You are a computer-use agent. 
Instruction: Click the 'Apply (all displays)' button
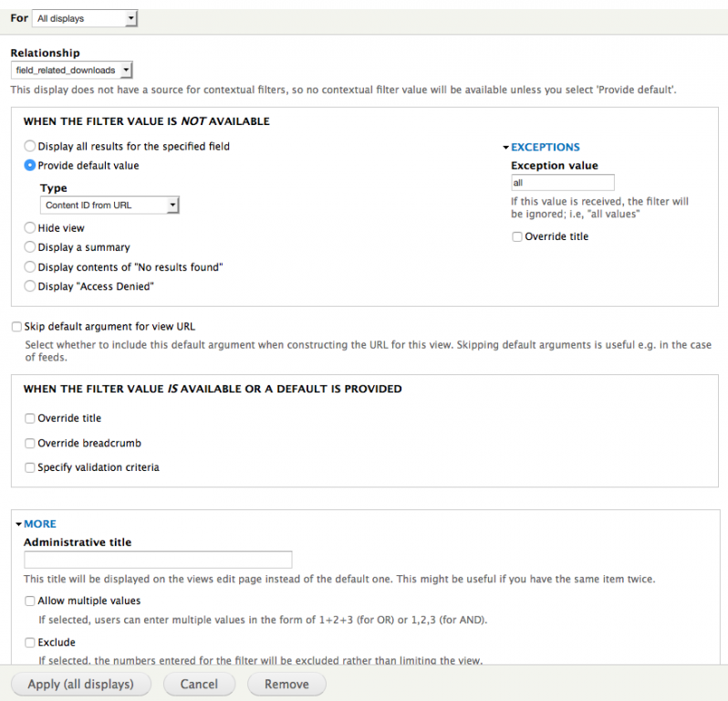click(81, 684)
